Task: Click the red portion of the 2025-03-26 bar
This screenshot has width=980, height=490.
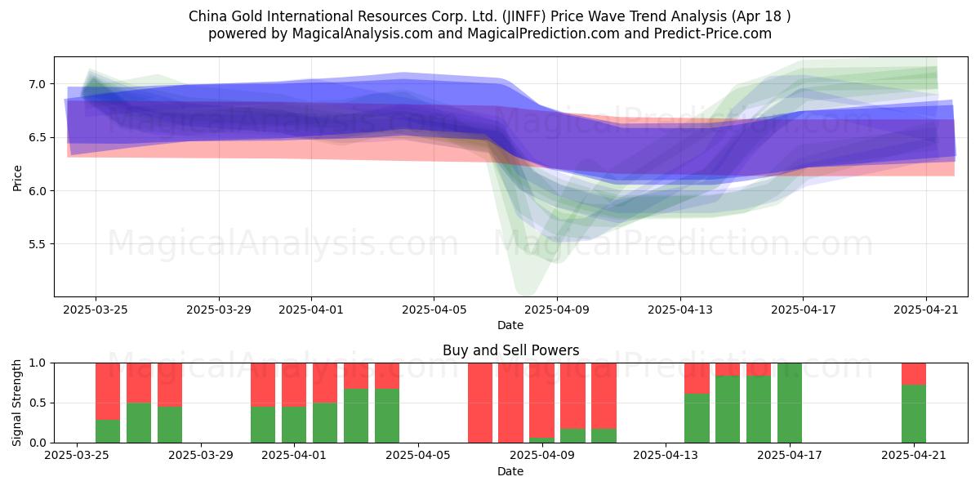Action: [x=108, y=391]
